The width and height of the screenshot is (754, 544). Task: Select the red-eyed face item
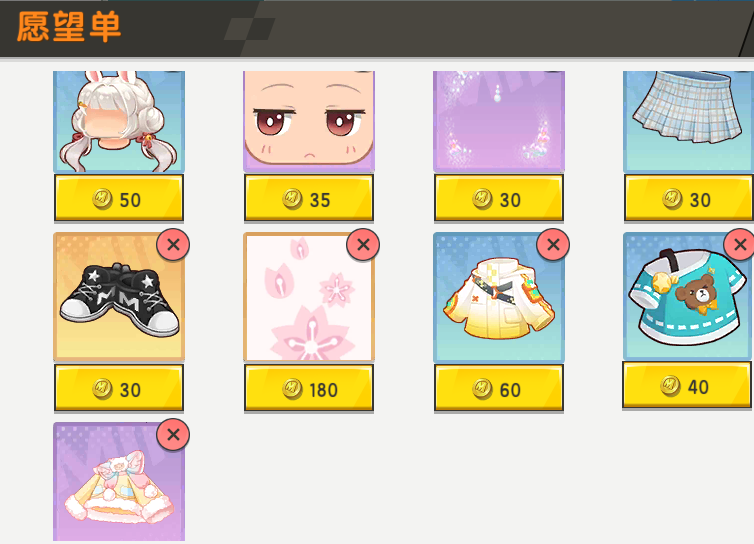[x=309, y=122]
